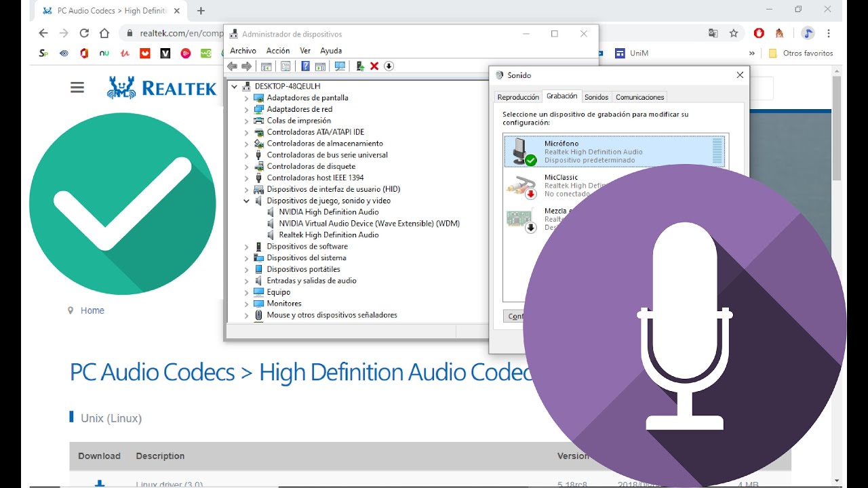Click the bookmark star in the address bar
Screen dimensions: 868x488
(733, 32)
